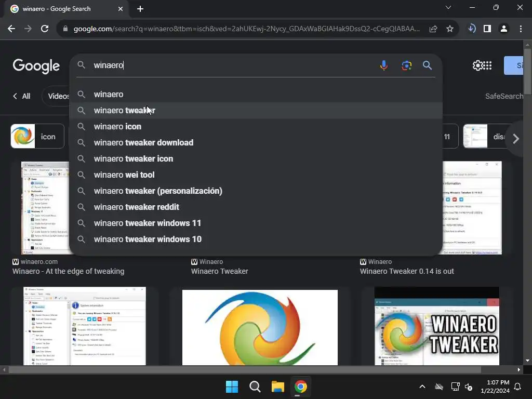Open muted volume tray icon

(469, 387)
